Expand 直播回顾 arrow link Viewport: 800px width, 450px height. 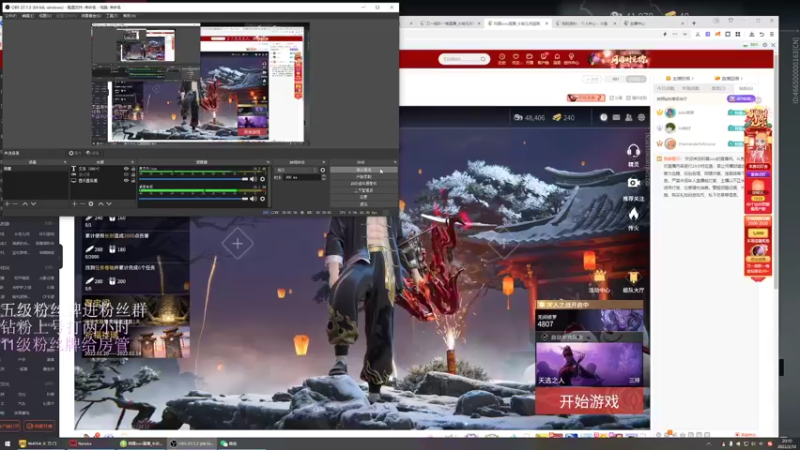pyautogui.click(x=729, y=79)
